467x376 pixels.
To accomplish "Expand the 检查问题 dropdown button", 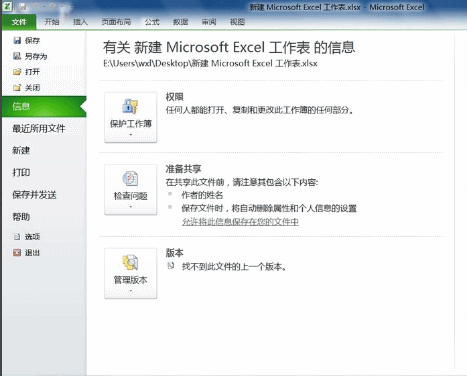I will 131,190.
